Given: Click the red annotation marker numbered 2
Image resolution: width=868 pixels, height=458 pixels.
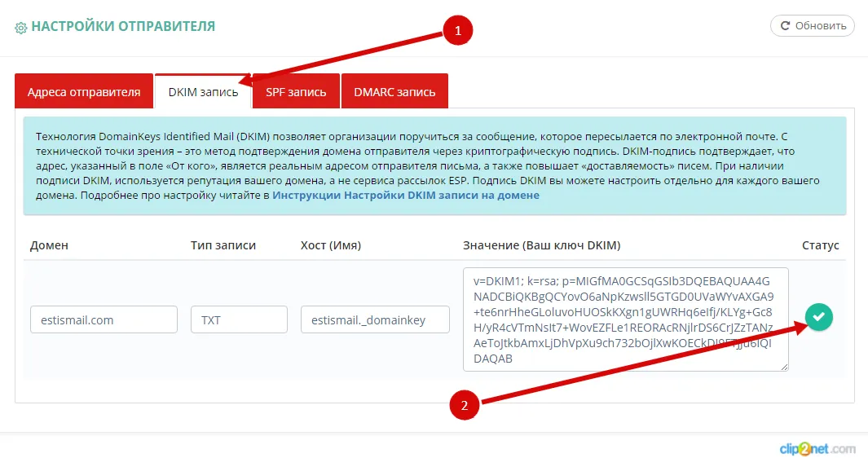Looking at the screenshot, I should (465, 405).
